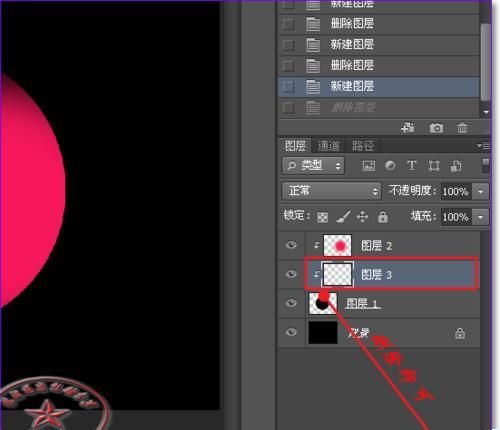The width and height of the screenshot is (500, 430).
Task: Open the 不透明度 opacity slider arrow
Action: [480, 192]
